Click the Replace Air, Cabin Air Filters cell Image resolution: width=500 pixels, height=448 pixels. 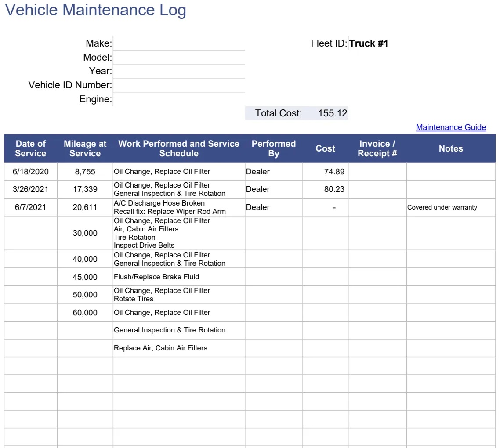pyautogui.click(x=179, y=348)
